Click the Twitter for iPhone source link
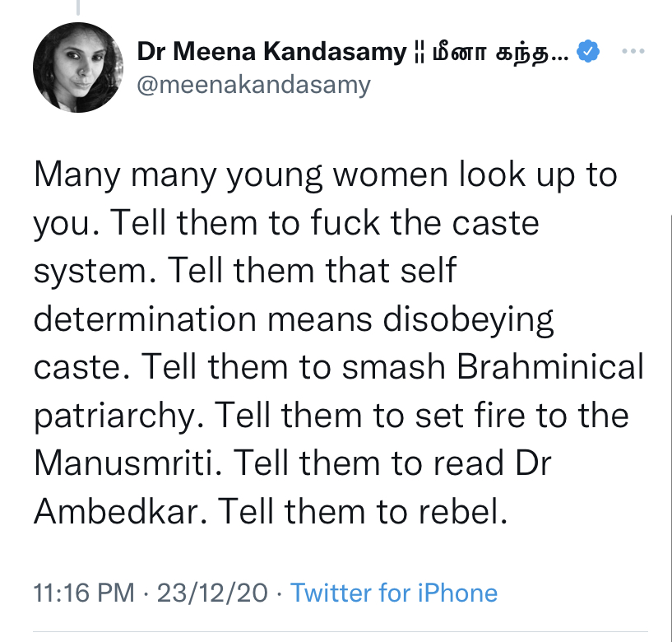This screenshot has height=642, width=672. (x=394, y=593)
